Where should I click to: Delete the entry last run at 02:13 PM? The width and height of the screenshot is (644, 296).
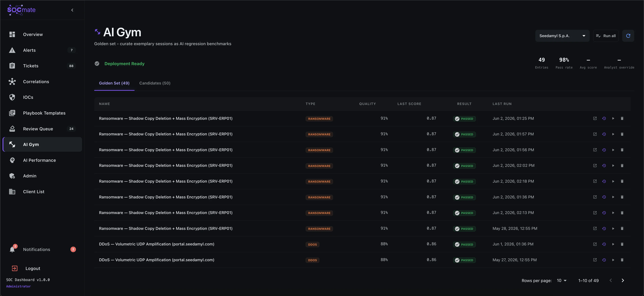click(x=622, y=213)
